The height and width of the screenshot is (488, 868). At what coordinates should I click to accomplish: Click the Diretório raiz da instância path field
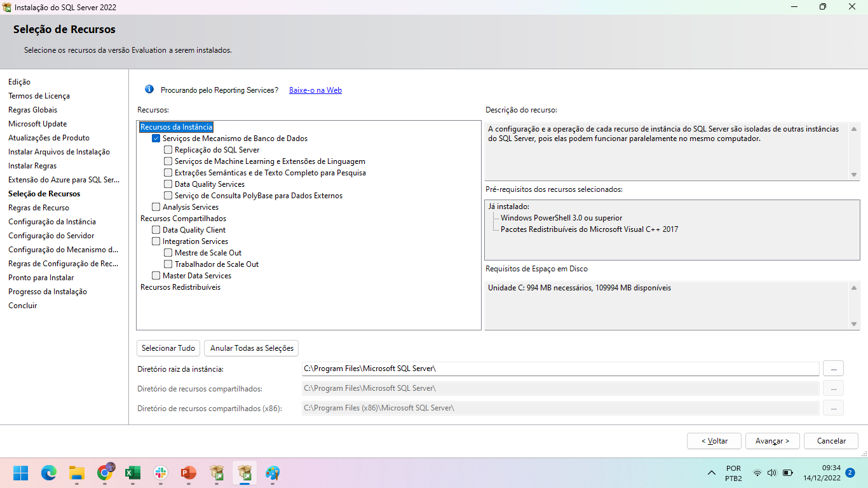coord(560,369)
